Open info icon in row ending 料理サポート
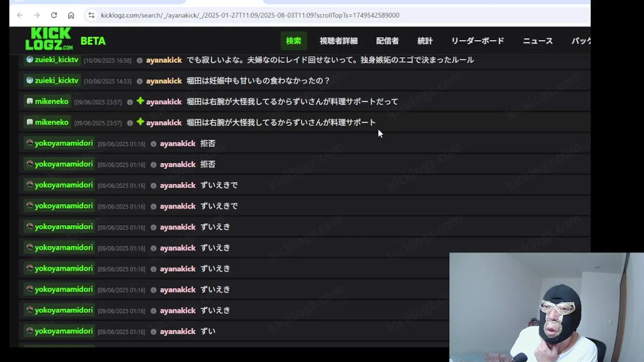Image resolution: width=644 pixels, height=362 pixels. click(x=130, y=123)
